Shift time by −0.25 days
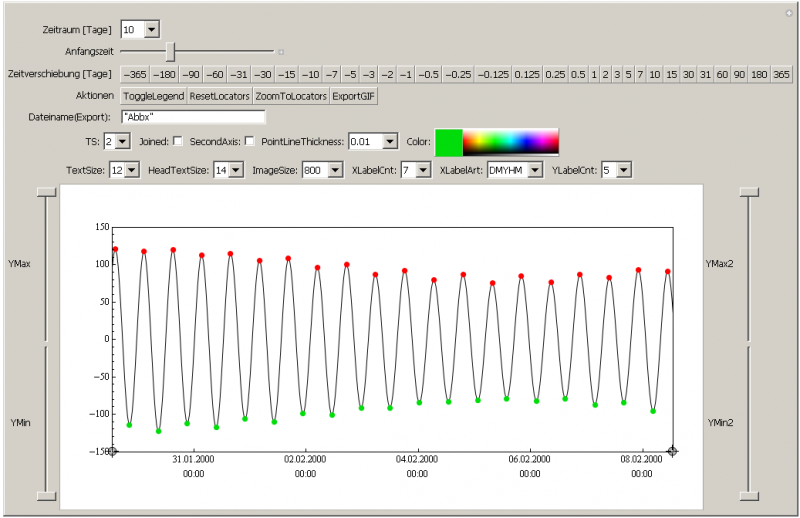The image size is (800, 518). click(x=458, y=75)
